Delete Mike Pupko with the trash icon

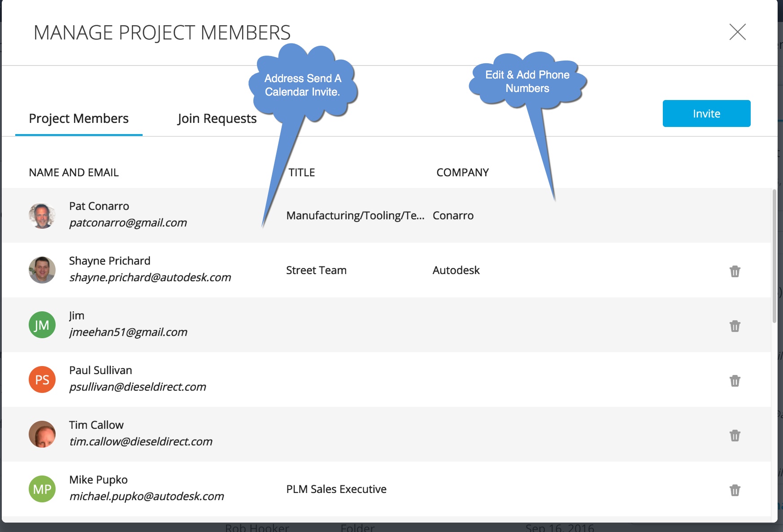click(734, 490)
